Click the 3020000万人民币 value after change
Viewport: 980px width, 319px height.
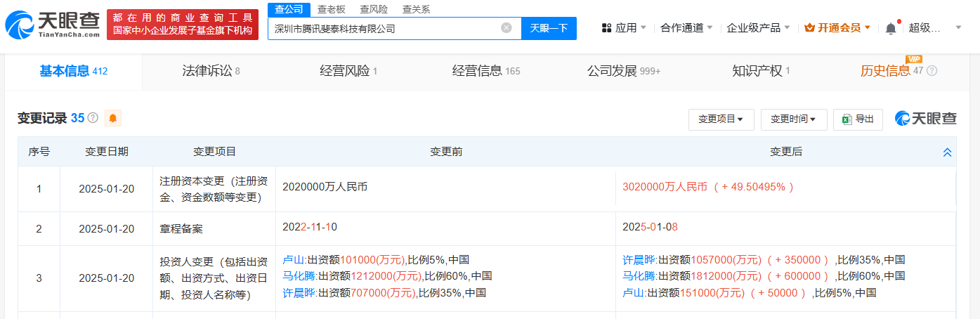[x=666, y=187]
